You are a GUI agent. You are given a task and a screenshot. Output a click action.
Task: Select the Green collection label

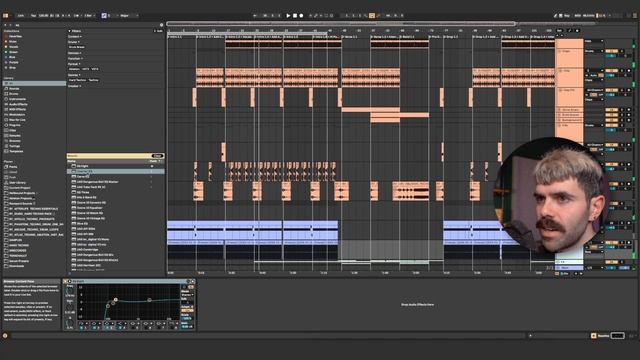(13, 52)
